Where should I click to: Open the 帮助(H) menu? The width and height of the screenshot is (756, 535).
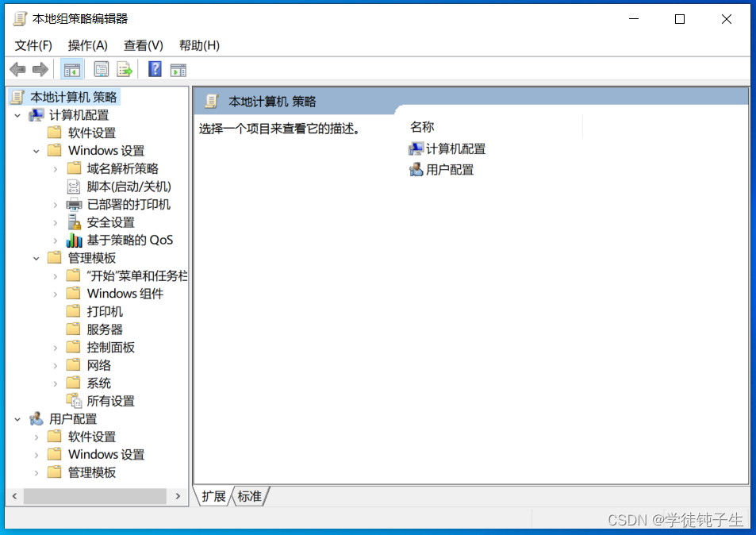199,45
